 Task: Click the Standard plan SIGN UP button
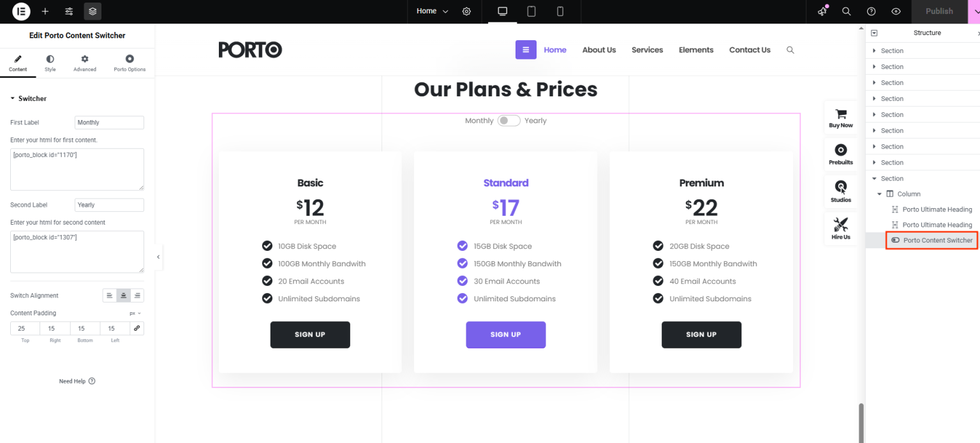point(506,334)
